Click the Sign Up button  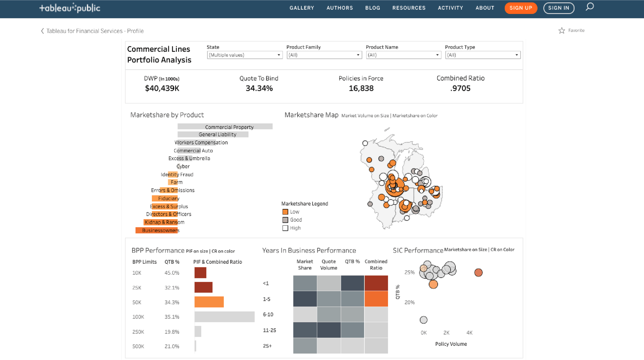[x=521, y=8]
